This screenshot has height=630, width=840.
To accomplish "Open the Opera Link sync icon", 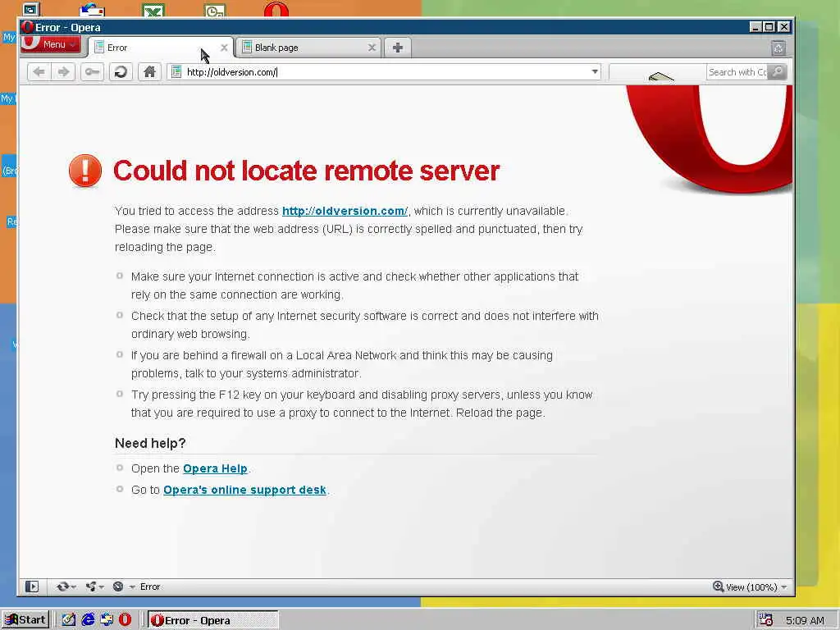I will pyautogui.click(x=62, y=587).
